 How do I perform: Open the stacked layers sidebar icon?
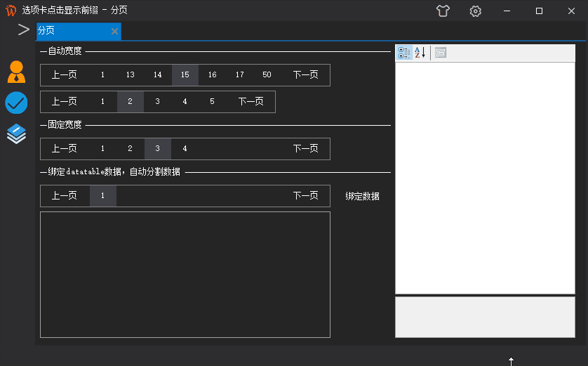16,133
